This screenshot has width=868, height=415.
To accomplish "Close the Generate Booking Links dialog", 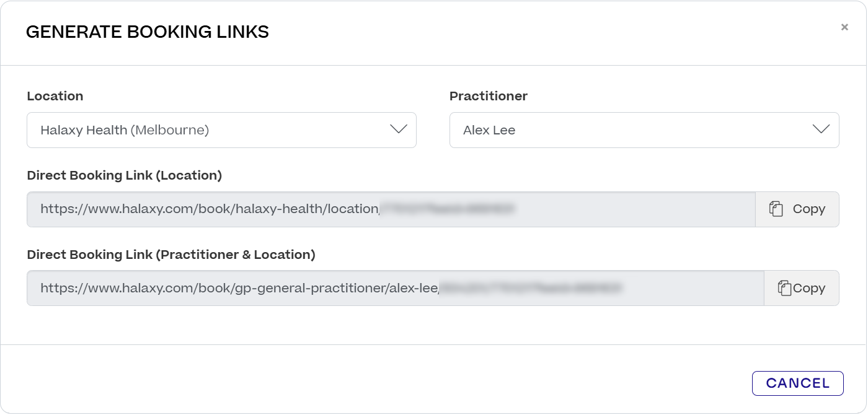I will pyautogui.click(x=844, y=27).
